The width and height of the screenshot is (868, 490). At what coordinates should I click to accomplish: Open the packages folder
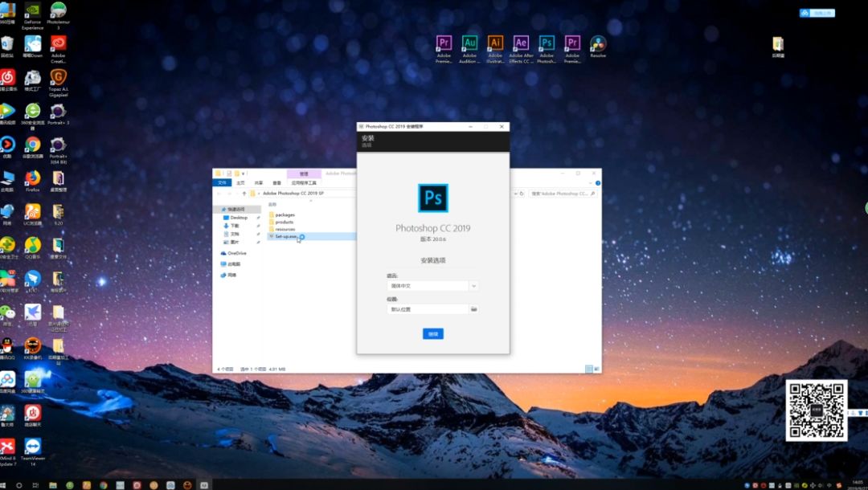click(x=285, y=214)
